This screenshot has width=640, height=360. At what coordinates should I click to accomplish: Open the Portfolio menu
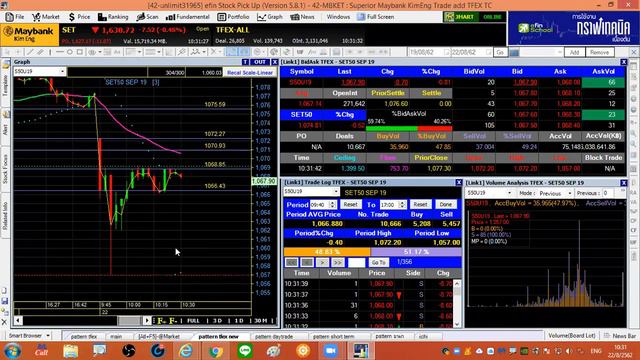coord(233,17)
